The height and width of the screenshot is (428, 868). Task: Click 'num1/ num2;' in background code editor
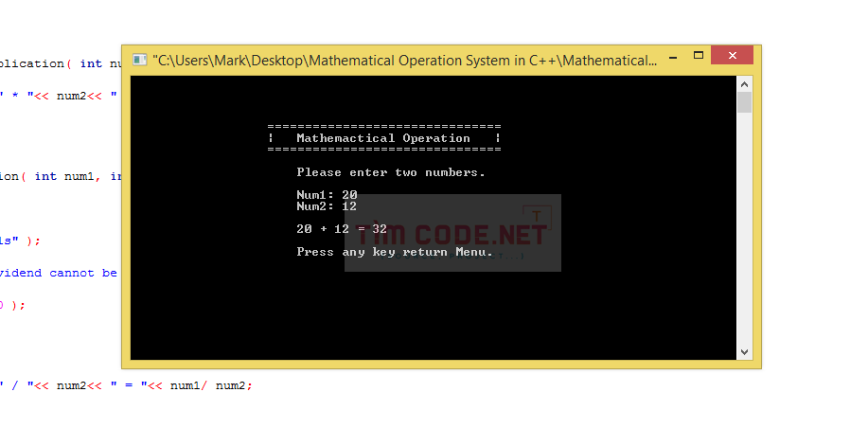(211, 385)
